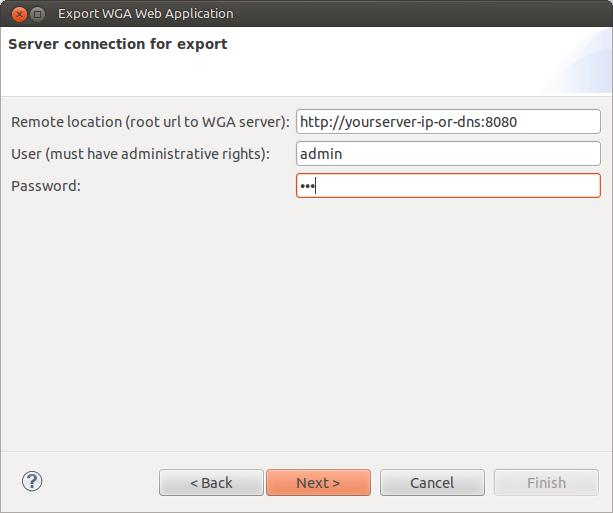
Task: Click the Remote location label text
Action: [150, 122]
